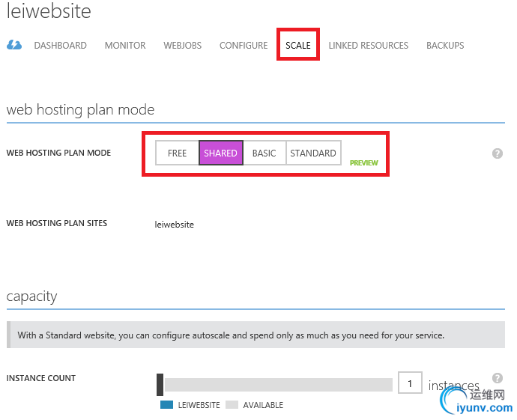Click the blue LEIWEBSITE legend swatch
This screenshot has width=517, height=420.
(166, 405)
